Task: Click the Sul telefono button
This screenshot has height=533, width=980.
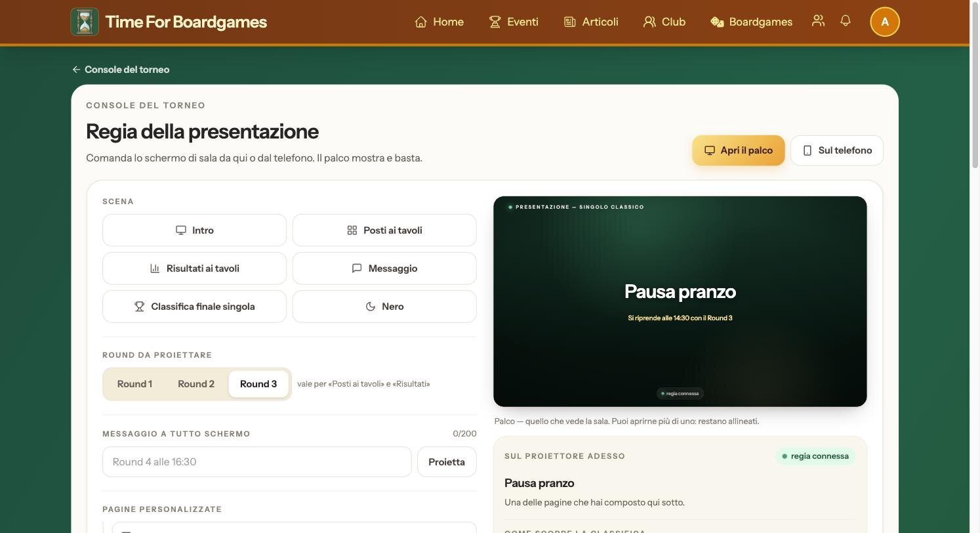Action: (837, 150)
